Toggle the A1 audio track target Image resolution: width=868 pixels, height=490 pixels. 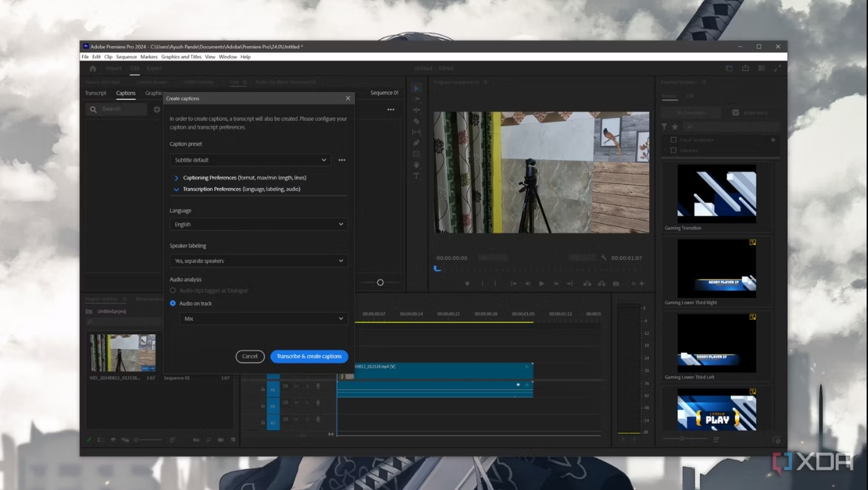coord(273,389)
